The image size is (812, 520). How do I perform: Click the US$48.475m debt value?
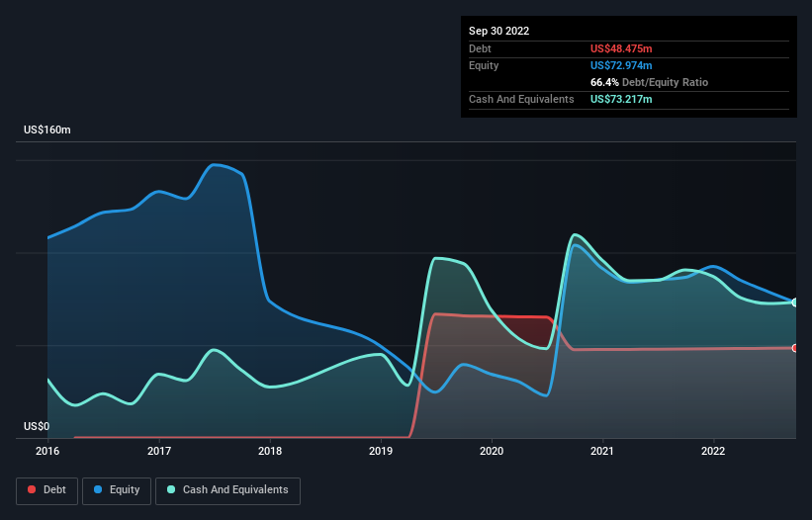pos(621,48)
